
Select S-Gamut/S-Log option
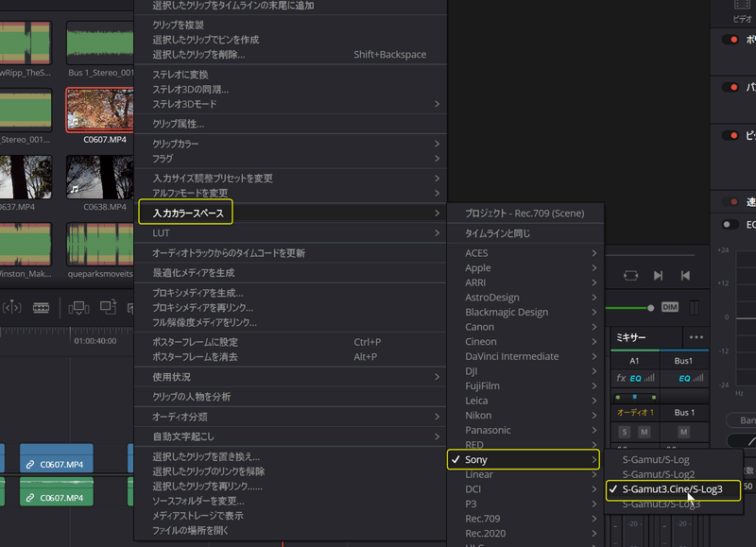pos(674,460)
